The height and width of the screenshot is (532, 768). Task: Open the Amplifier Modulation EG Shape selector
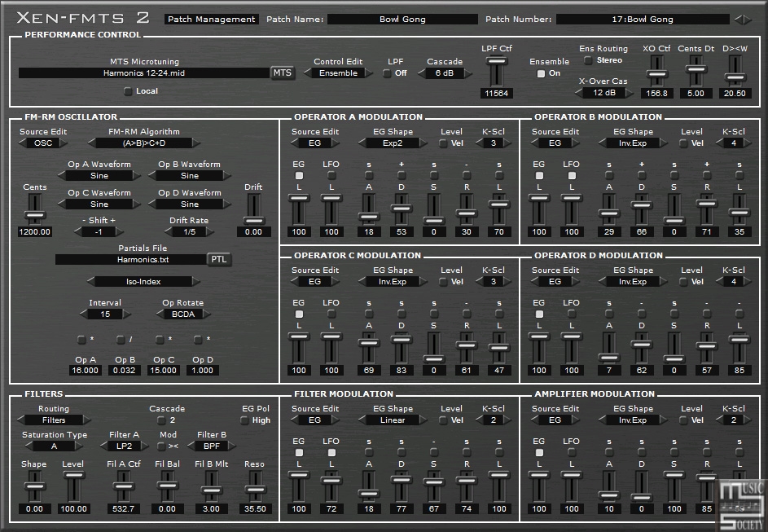632,420
